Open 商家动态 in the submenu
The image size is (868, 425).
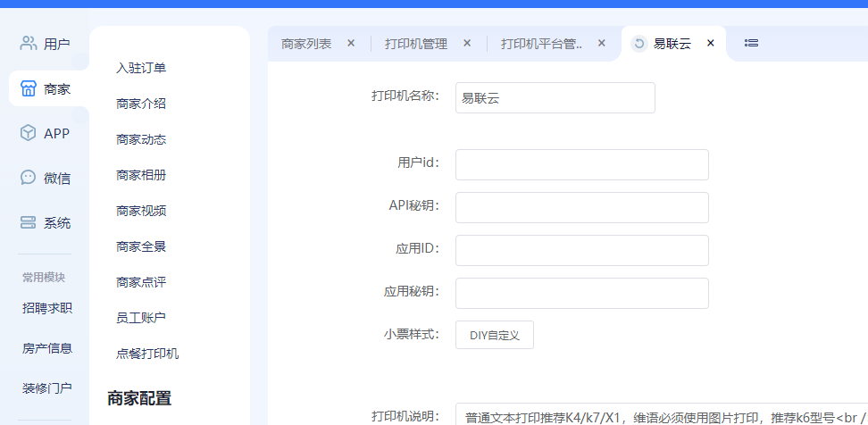[141, 139]
